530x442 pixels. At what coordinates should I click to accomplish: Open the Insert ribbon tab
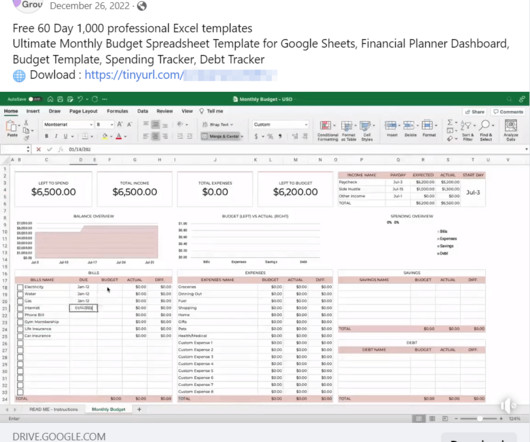click(x=33, y=111)
